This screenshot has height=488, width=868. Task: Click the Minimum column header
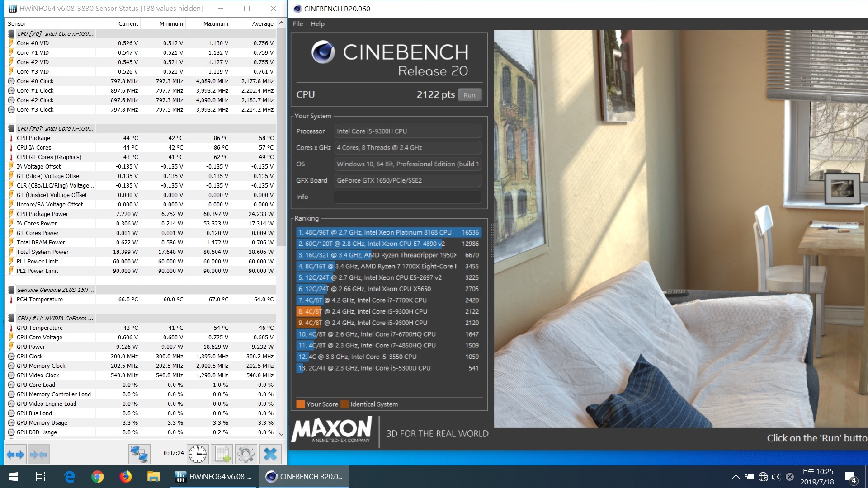(163, 23)
